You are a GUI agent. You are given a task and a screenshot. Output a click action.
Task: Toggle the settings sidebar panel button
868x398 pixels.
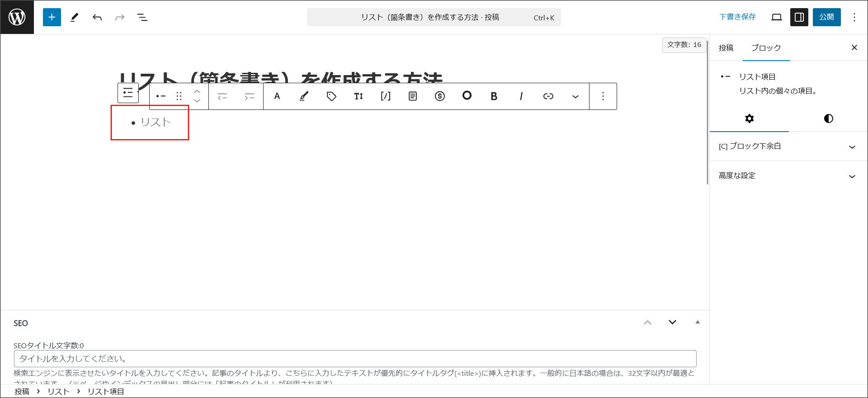point(799,17)
